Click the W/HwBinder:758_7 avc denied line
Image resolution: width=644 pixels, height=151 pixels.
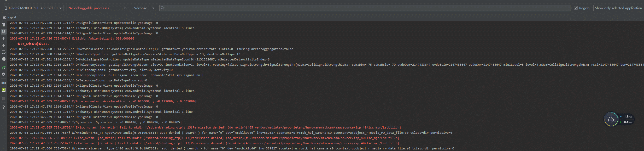231,133
